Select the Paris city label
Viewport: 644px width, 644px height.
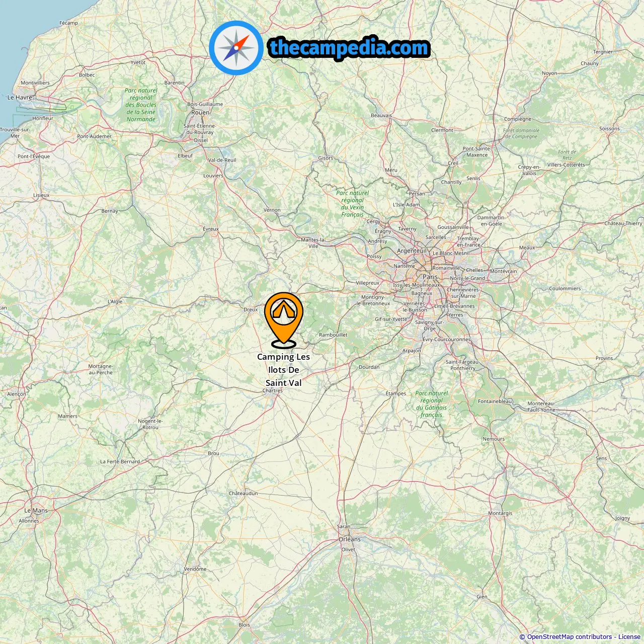coord(430,277)
